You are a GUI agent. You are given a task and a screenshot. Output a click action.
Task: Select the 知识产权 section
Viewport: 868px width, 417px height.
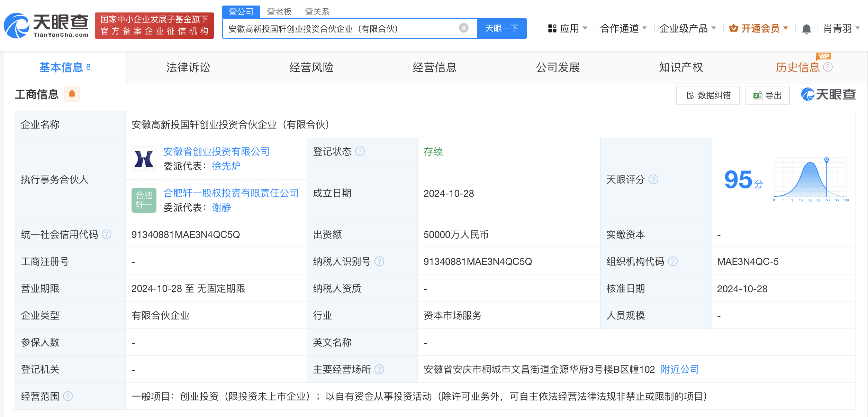(x=680, y=68)
